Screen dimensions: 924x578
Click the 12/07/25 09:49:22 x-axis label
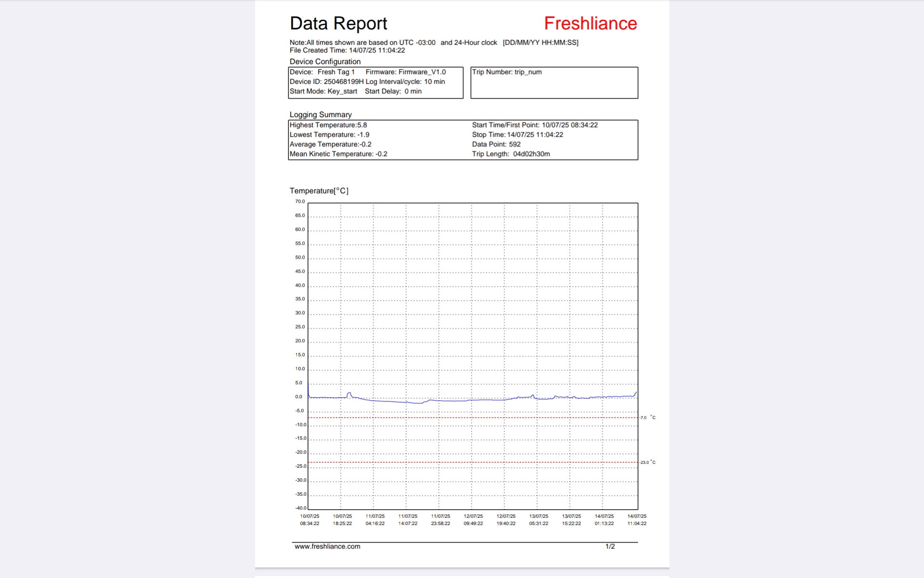pos(473,520)
